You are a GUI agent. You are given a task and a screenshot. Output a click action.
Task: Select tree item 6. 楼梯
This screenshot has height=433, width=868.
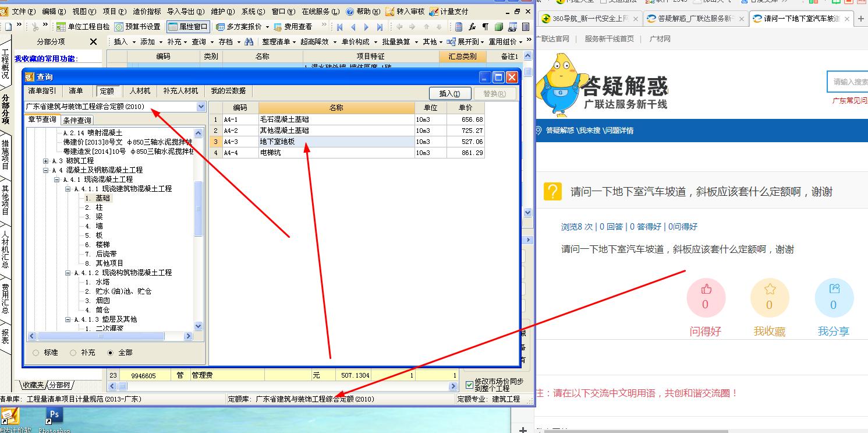click(97, 245)
